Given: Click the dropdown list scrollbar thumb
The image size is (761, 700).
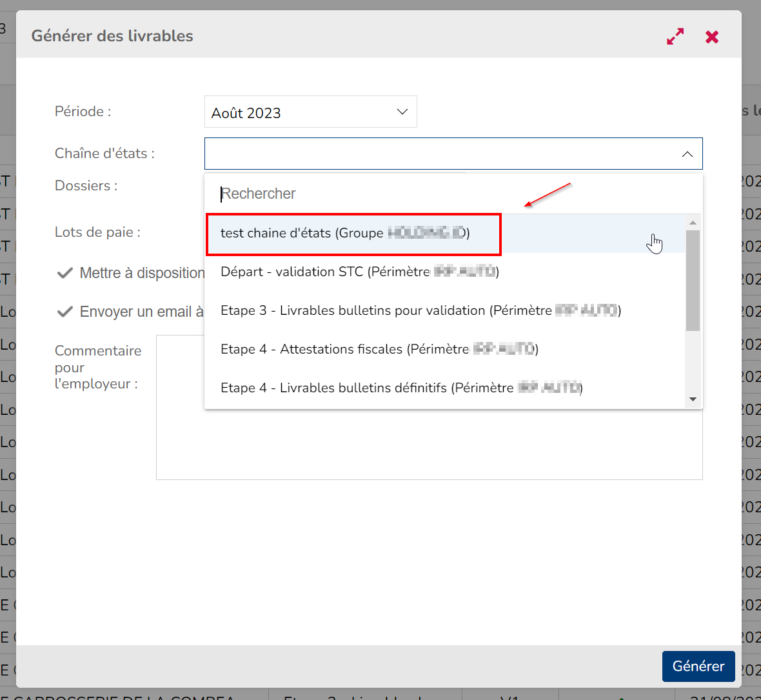Looking at the screenshot, I should pyautogui.click(x=693, y=281).
